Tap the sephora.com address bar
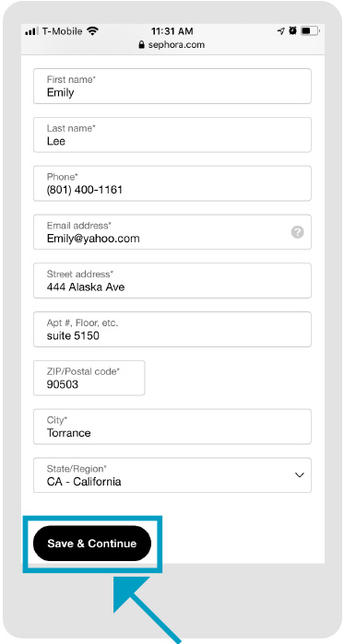344x644 pixels. 172,45
